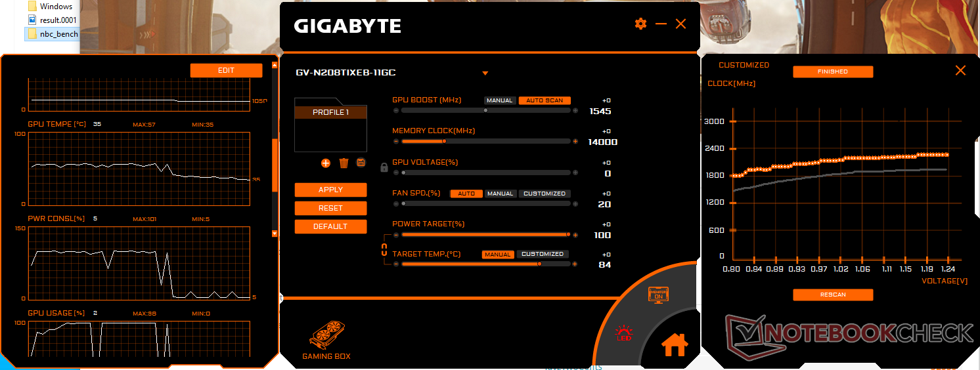The image size is (980, 370).
Task: Click the GPU boost slider track
Action: point(485,111)
